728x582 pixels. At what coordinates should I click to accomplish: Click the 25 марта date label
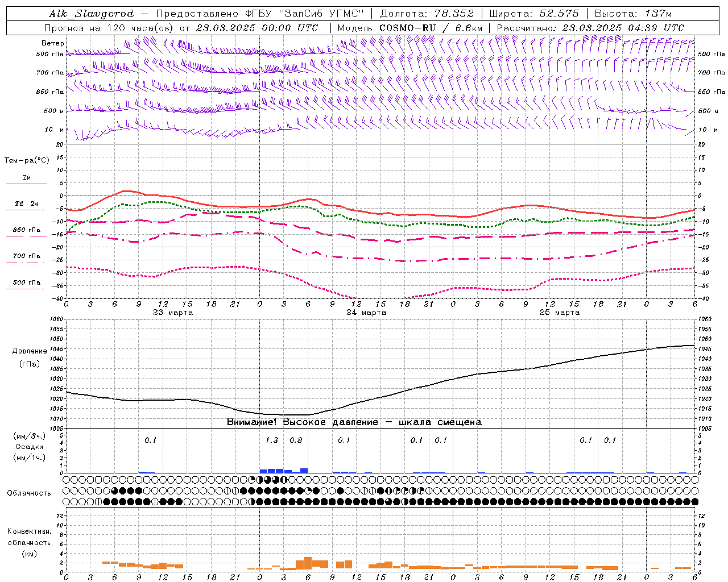(x=560, y=313)
